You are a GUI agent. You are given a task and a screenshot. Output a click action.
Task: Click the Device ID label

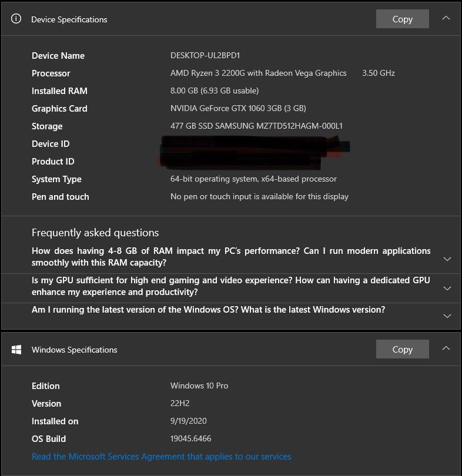(x=51, y=144)
